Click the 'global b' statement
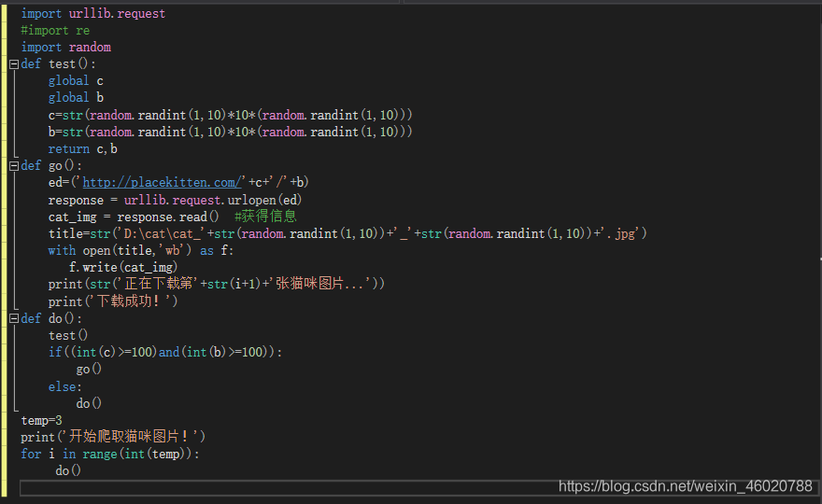Image resolution: width=822 pixels, height=504 pixels. click(76, 97)
